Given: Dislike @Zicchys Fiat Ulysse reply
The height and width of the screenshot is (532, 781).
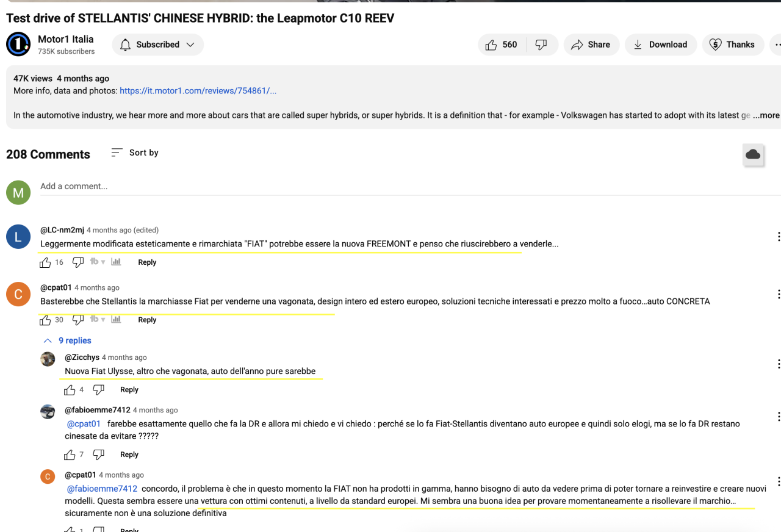Looking at the screenshot, I should coord(98,390).
